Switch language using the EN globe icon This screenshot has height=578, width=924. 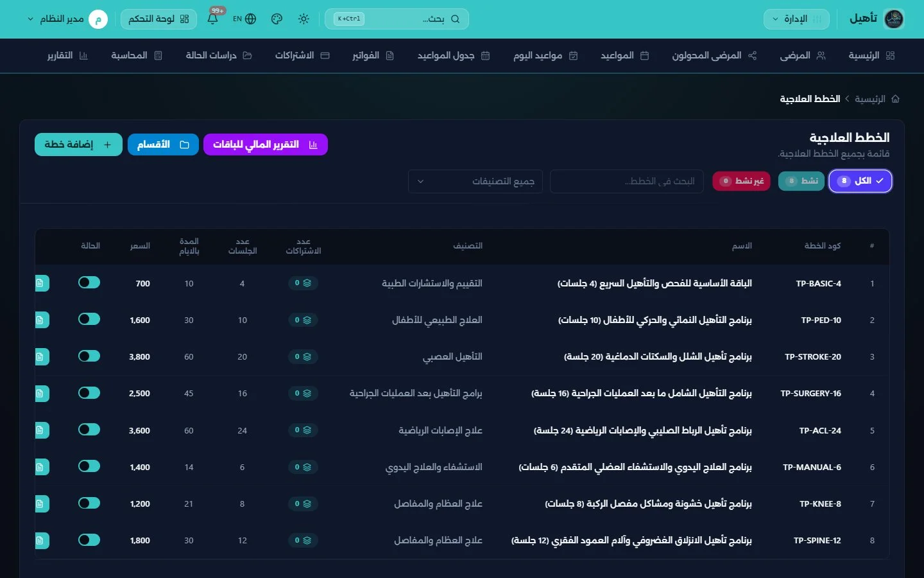[244, 19]
